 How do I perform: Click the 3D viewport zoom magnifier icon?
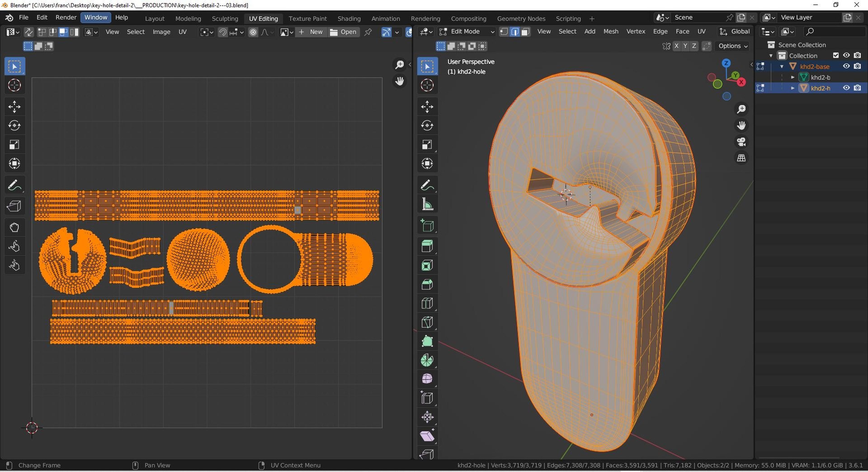(741, 109)
